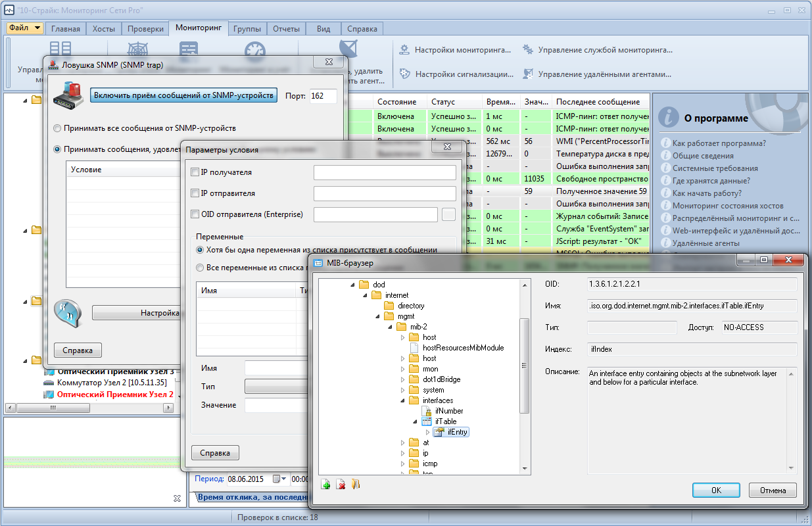This screenshot has height=526, width=812.
Task: Select radio to accept all SNMP messages
Action: click(58, 128)
